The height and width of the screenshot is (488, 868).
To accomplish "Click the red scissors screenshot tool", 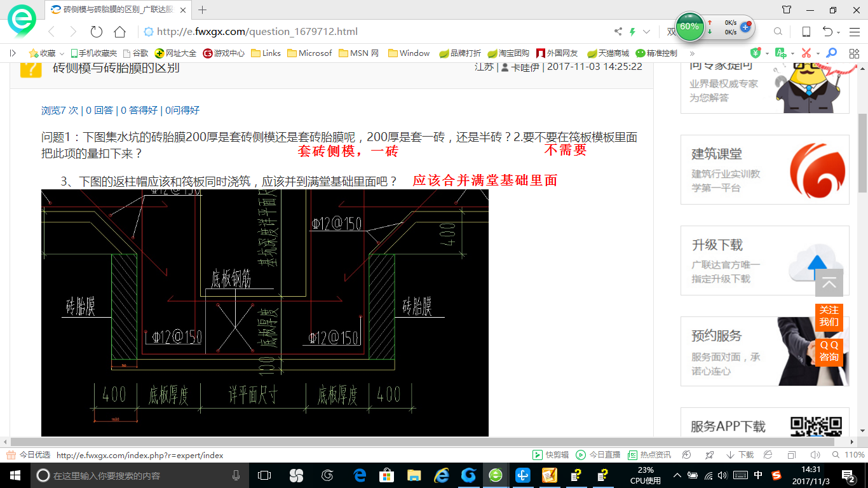I will (x=806, y=53).
